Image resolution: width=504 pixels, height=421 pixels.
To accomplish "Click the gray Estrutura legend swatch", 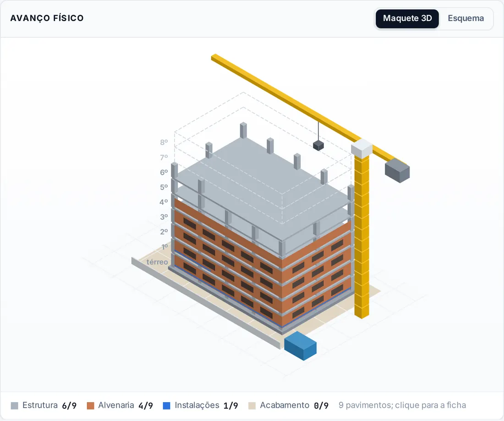I will click(x=15, y=405).
